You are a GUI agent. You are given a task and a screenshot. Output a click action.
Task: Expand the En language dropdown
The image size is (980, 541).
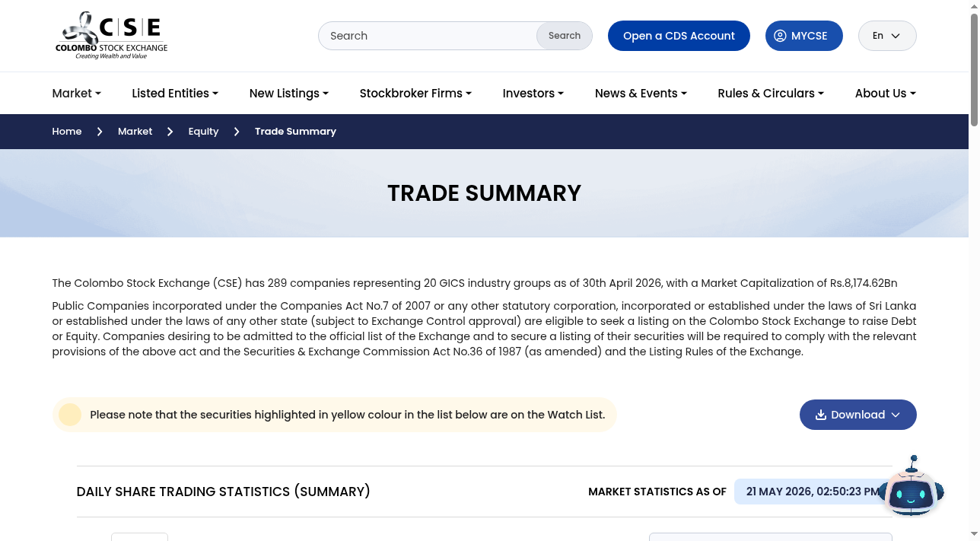pos(887,36)
